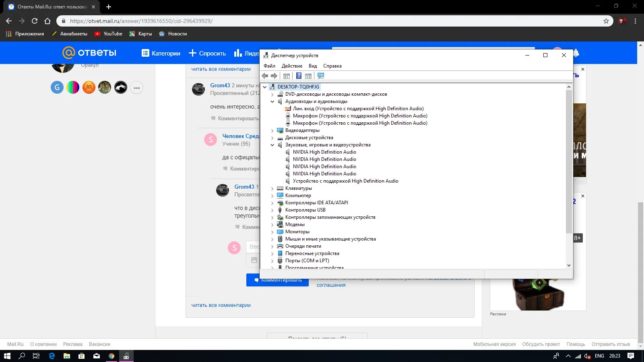Select Устройство с поддержкой High Definition Audio
Screen dimensions: 644x362
pyautogui.click(x=346, y=181)
